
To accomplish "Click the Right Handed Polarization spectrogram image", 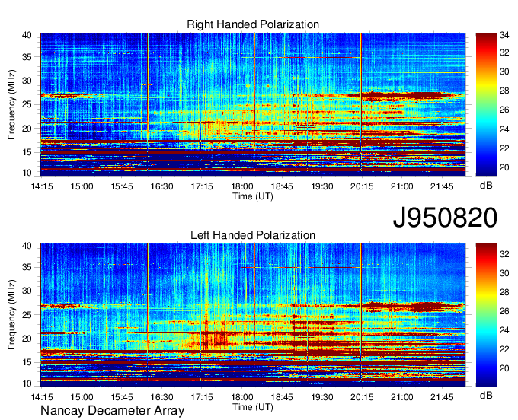I will pyautogui.click(x=253, y=104).
